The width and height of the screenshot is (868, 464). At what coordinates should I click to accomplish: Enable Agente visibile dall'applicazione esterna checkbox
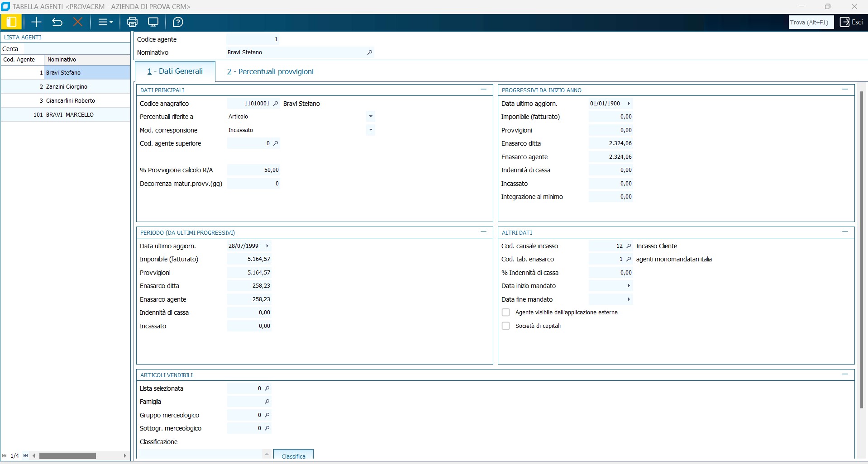click(506, 312)
